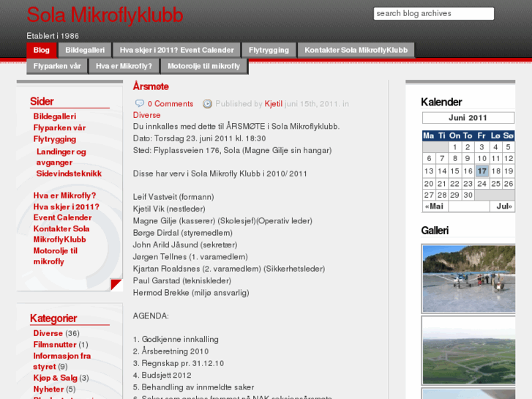Click the Galleri heading
The width and height of the screenshot is (532, 399).
tap(435, 231)
